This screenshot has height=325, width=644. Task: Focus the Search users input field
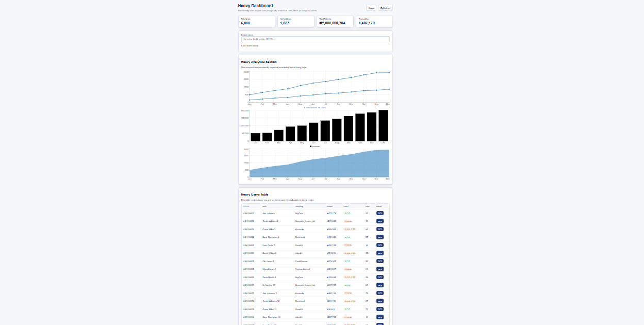click(315, 39)
